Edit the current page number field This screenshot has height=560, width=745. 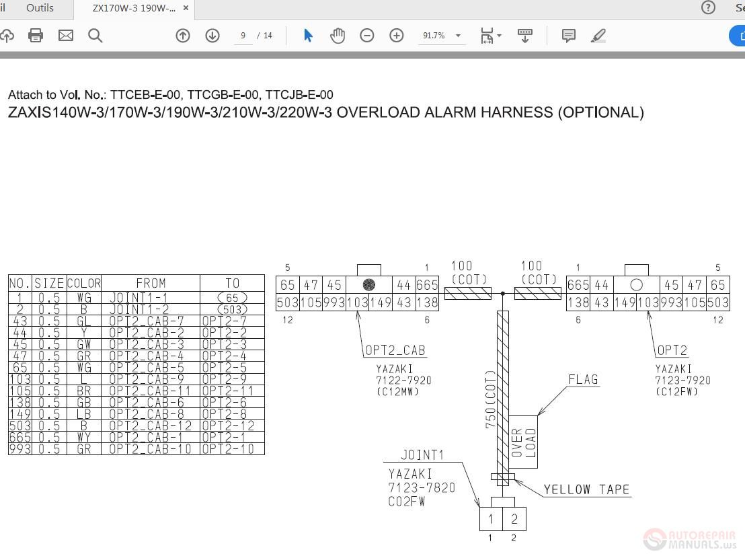[x=243, y=36]
